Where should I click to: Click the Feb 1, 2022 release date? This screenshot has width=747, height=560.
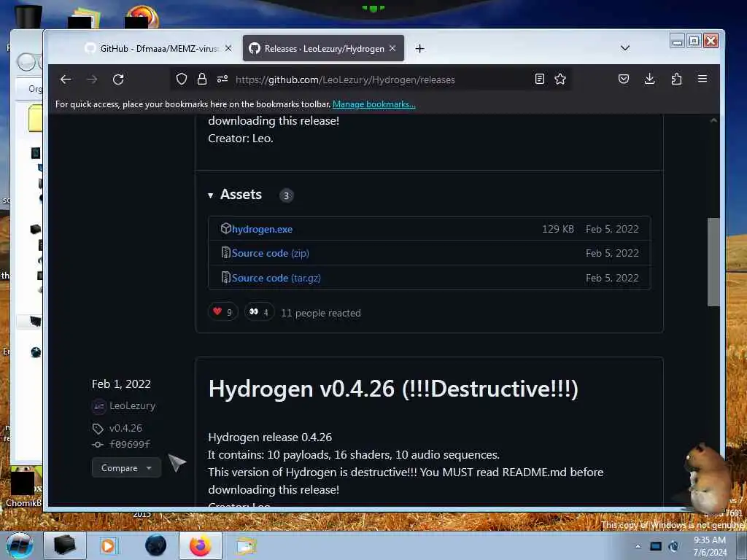pos(121,384)
